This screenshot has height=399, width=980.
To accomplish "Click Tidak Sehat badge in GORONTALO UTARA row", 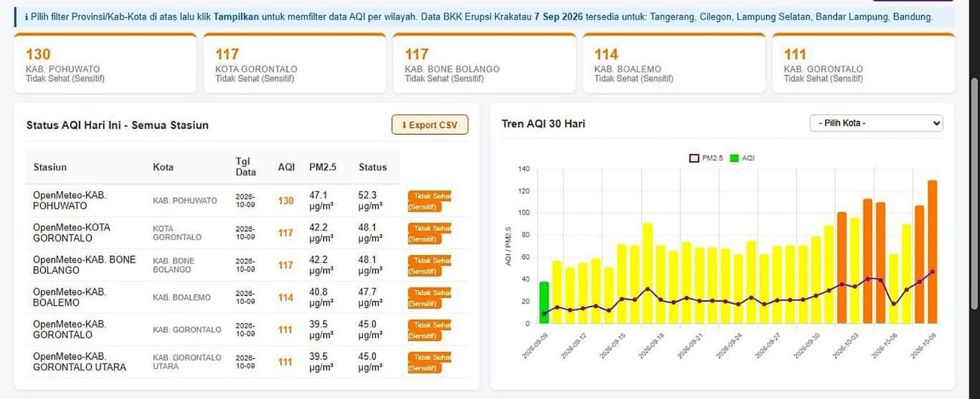I will 430,362.
